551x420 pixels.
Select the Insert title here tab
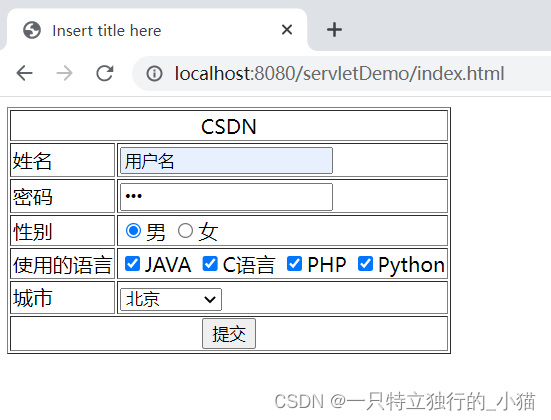click(x=157, y=30)
